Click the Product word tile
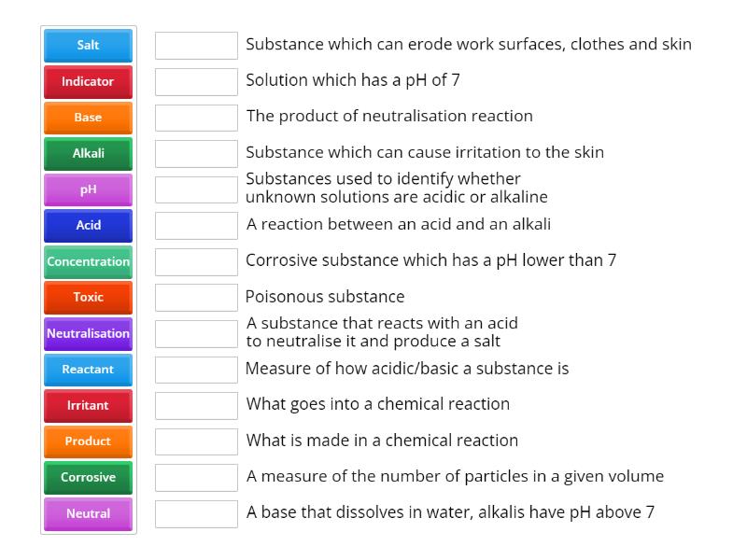This screenshot has height=560, width=747. 88,441
